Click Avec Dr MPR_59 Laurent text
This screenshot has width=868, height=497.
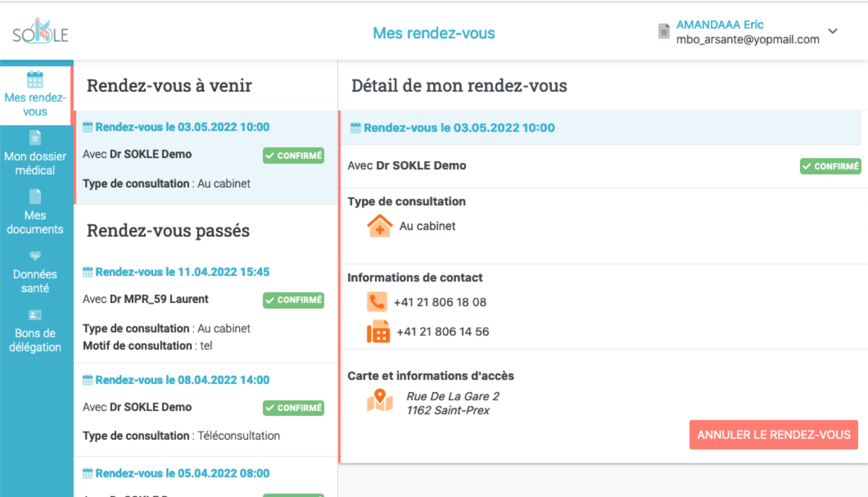[145, 299]
